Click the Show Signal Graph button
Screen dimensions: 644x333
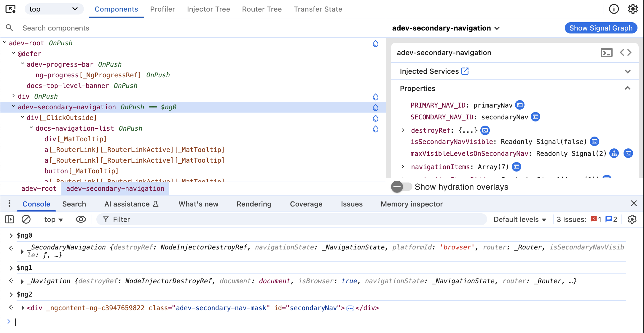click(601, 28)
